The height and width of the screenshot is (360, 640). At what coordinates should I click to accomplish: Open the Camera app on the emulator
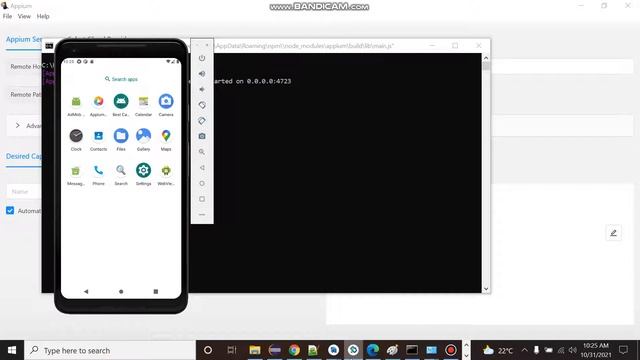[x=166, y=101]
